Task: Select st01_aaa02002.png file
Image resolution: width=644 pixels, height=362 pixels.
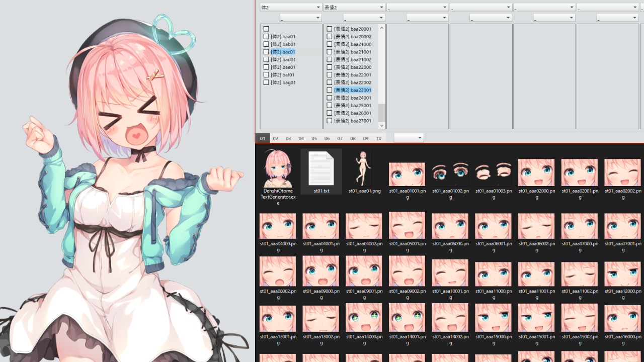Action: [623, 172]
